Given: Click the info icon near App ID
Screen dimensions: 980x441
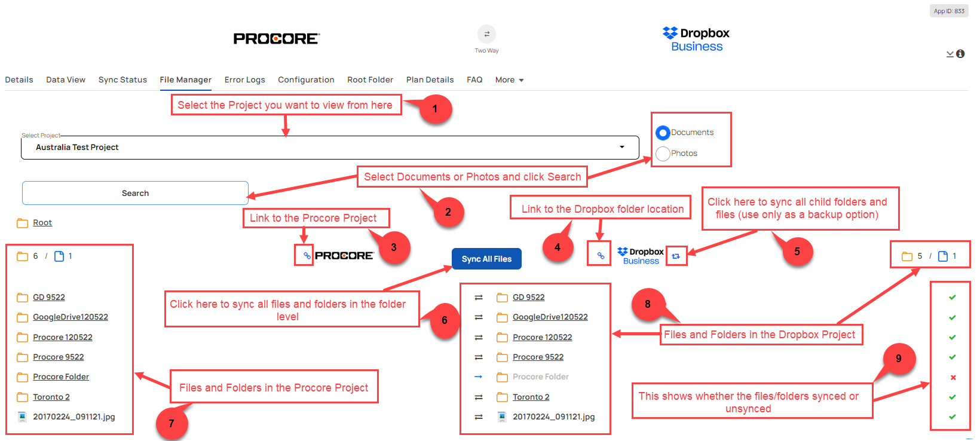Looking at the screenshot, I should pos(960,54).
